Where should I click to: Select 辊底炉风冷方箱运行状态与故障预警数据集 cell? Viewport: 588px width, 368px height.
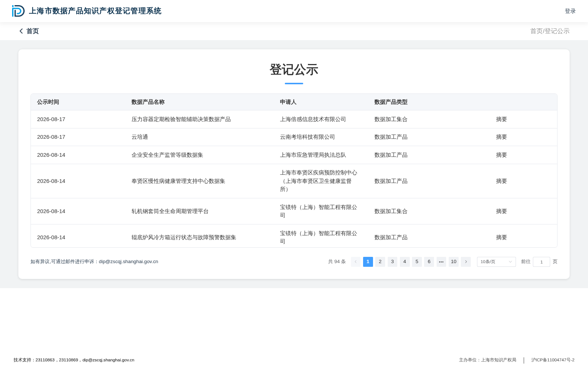(184, 237)
